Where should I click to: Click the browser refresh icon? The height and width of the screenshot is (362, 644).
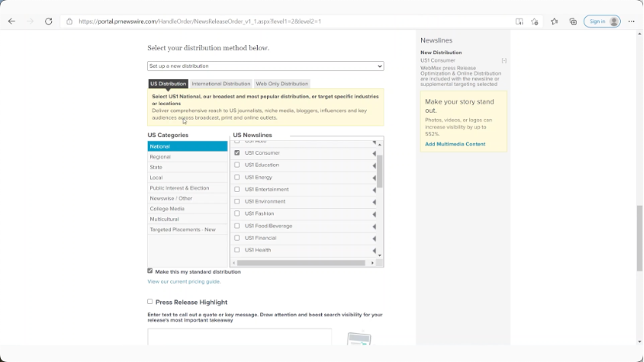(x=49, y=21)
